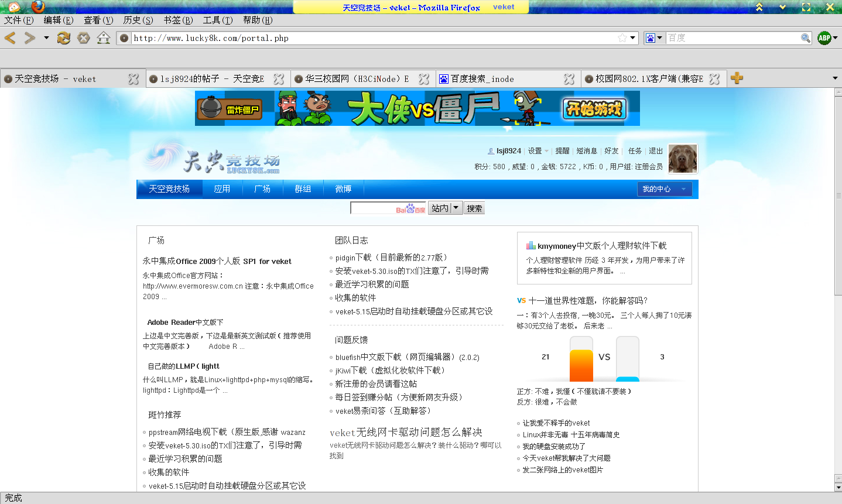Click the blue 反方 vote bar
Screen dimensions: 842x504
click(x=628, y=379)
